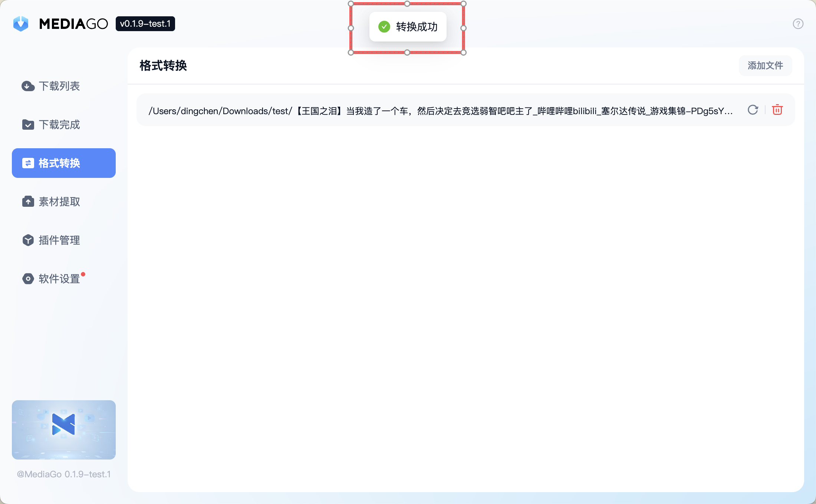The image size is (816, 504).
Task: Go to the 素材提取 section
Action: pos(59,202)
